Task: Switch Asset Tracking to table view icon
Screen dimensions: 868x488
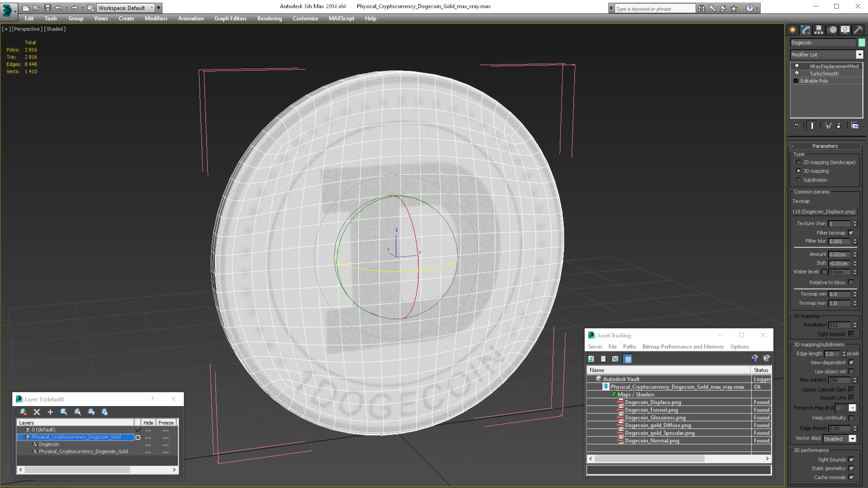Action: point(628,359)
